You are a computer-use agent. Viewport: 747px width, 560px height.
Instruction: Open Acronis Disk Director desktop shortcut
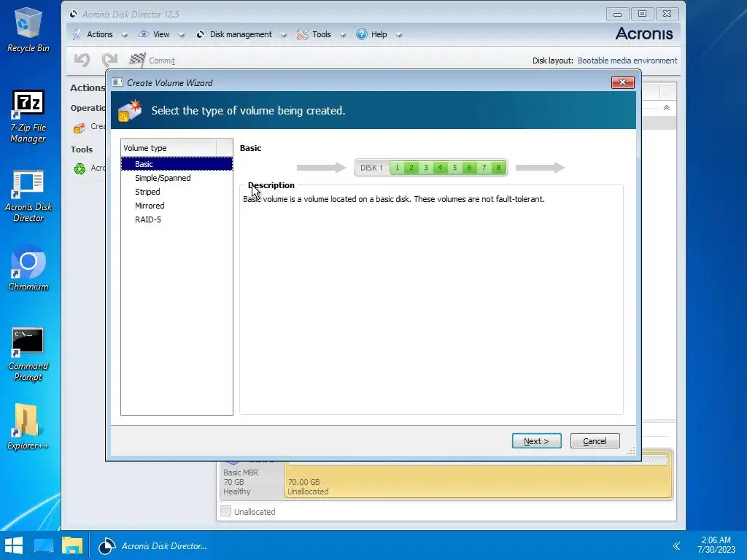coord(28,196)
